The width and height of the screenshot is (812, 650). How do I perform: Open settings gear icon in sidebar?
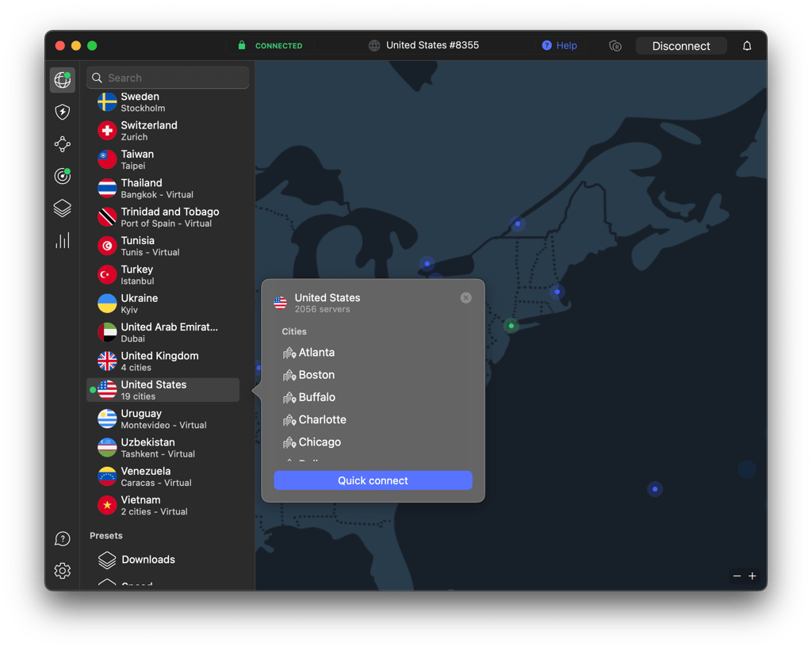pos(63,571)
